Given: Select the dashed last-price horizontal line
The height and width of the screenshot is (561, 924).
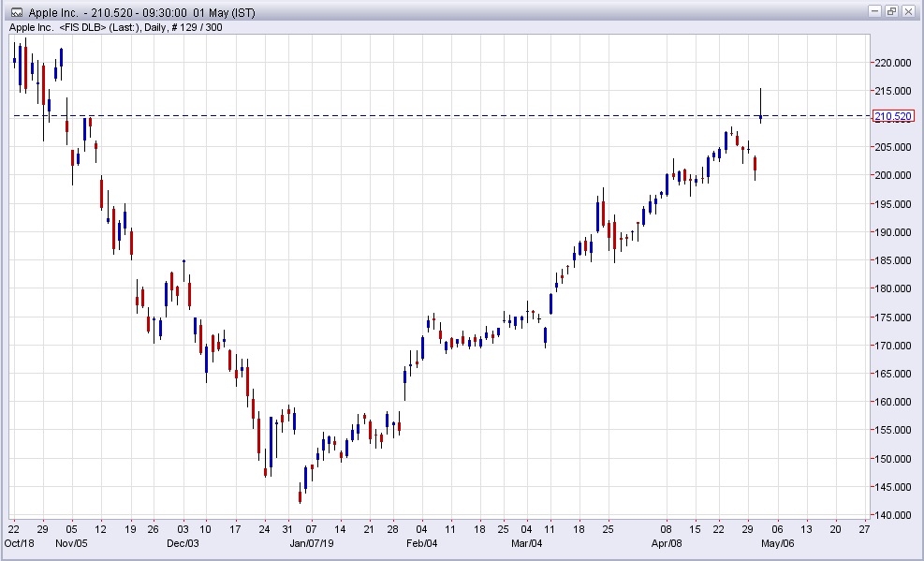Looking at the screenshot, I should [x=468, y=116].
